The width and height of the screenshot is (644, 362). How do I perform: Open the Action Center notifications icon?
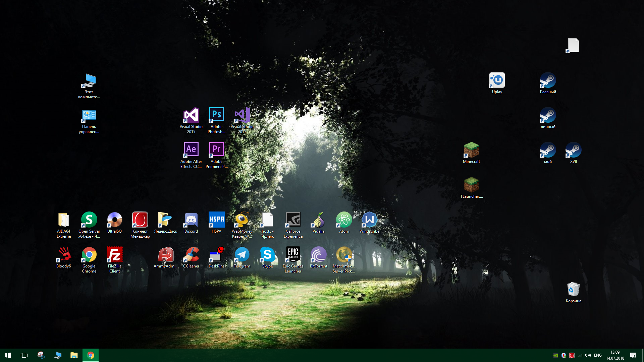(x=633, y=355)
